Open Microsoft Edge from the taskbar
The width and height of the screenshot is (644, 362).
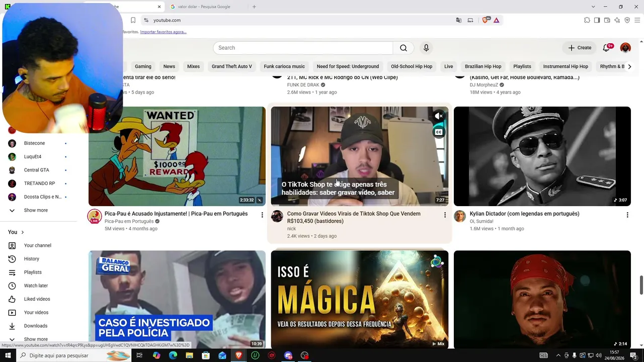tap(173, 355)
